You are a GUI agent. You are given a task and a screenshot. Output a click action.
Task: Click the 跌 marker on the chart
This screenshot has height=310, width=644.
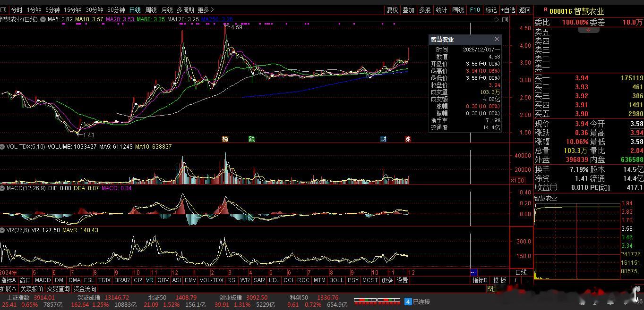coord(252,139)
